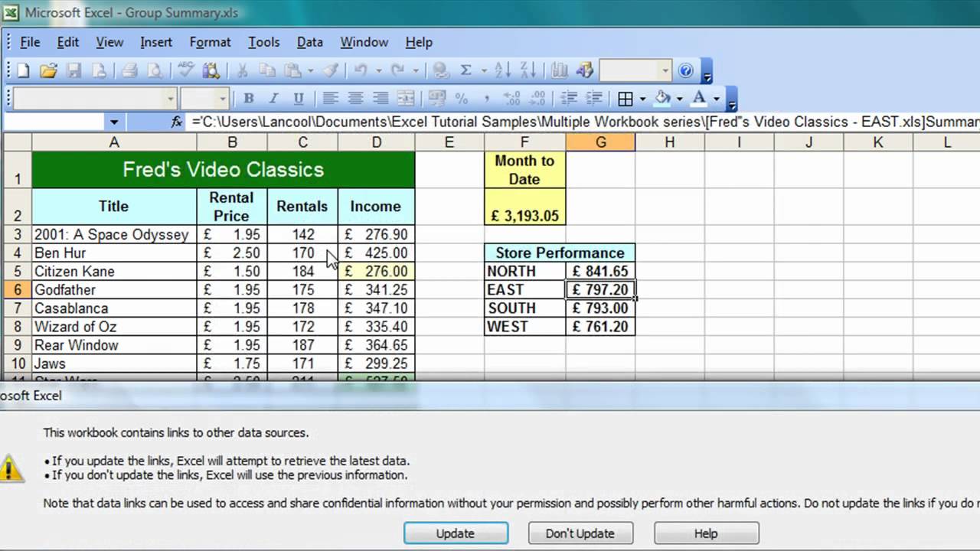This screenshot has height=551, width=980.
Task: Click inside the formula bar
Action: [584, 122]
